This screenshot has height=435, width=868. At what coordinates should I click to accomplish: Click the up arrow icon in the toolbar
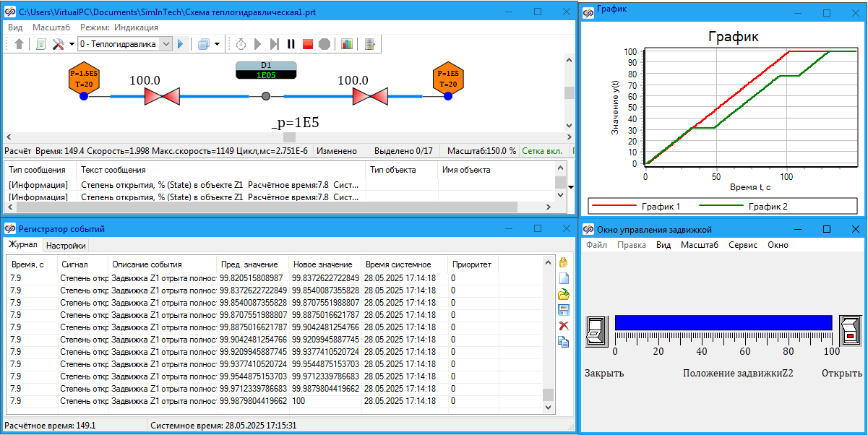click(19, 44)
